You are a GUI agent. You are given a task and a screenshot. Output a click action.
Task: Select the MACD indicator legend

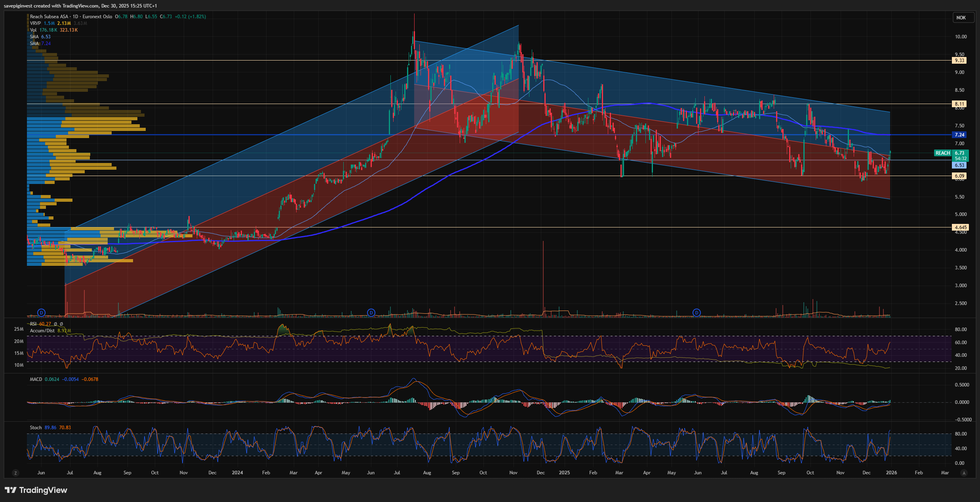tap(36, 379)
